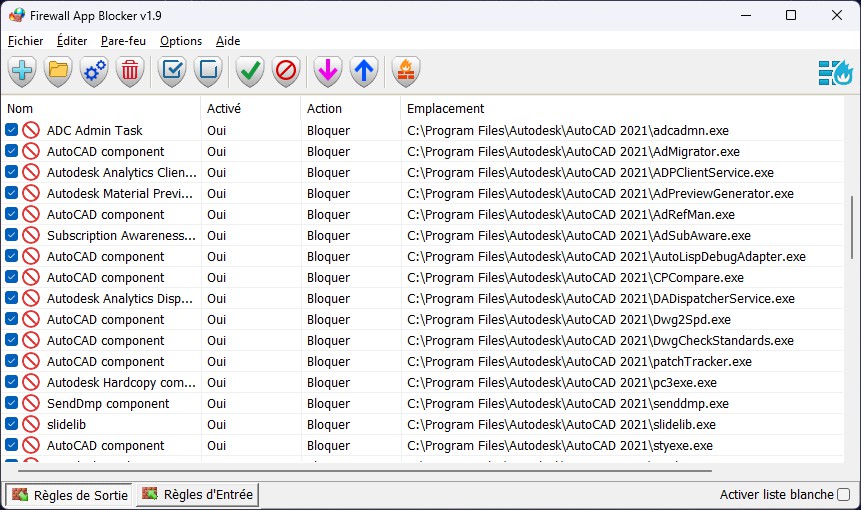Select the AutoLispDebugAdapter.exe path cell
The image size is (861, 510).
click(606, 256)
